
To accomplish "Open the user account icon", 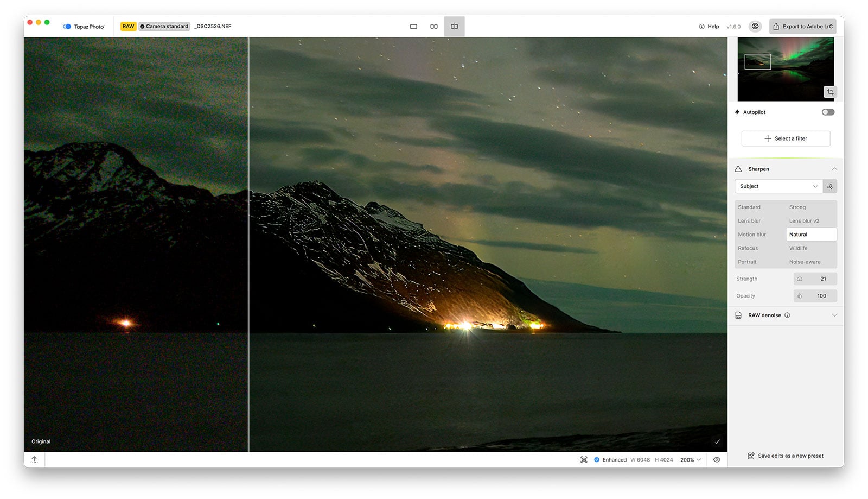I will (x=755, y=26).
